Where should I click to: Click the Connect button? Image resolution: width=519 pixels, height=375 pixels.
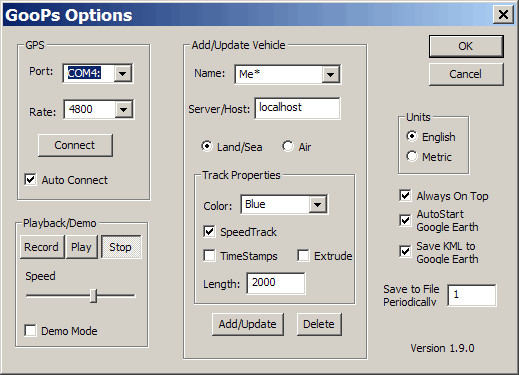[x=75, y=145]
